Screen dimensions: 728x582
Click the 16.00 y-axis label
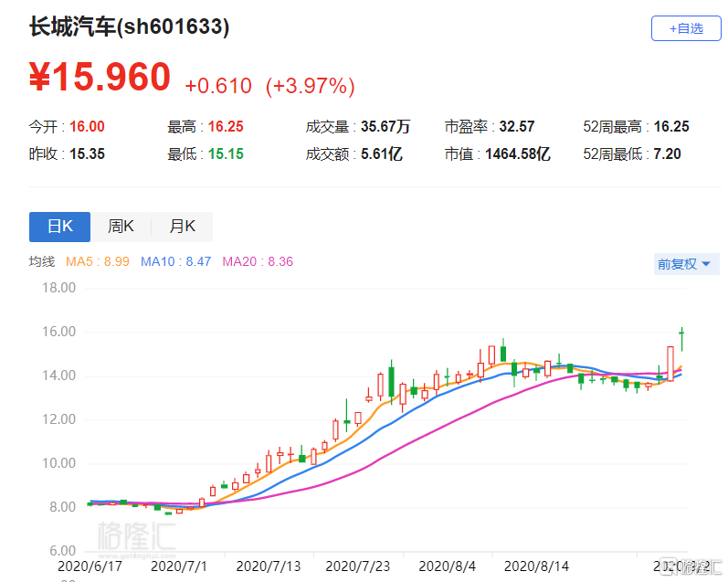click(x=59, y=332)
